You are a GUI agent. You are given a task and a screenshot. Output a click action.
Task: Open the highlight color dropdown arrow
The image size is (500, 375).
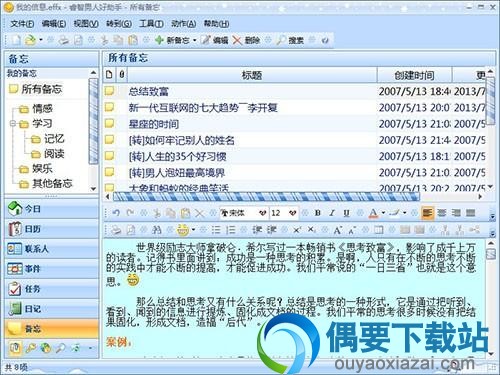[405, 213]
